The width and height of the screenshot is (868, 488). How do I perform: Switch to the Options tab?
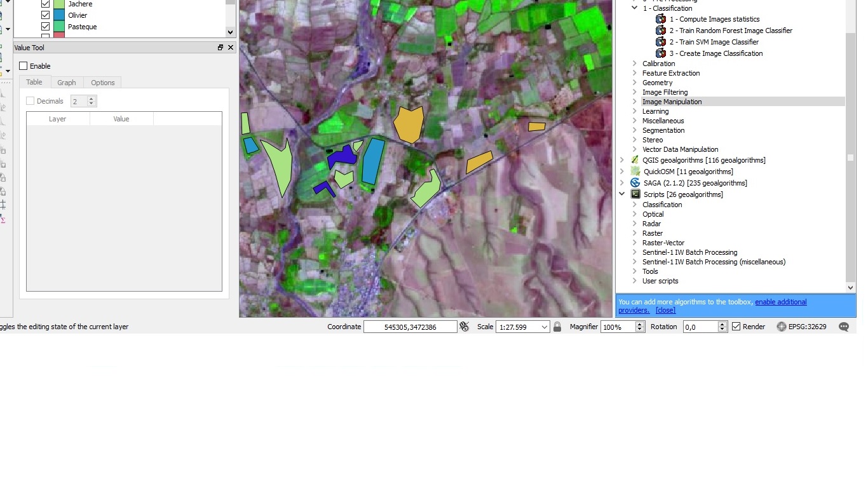102,83
